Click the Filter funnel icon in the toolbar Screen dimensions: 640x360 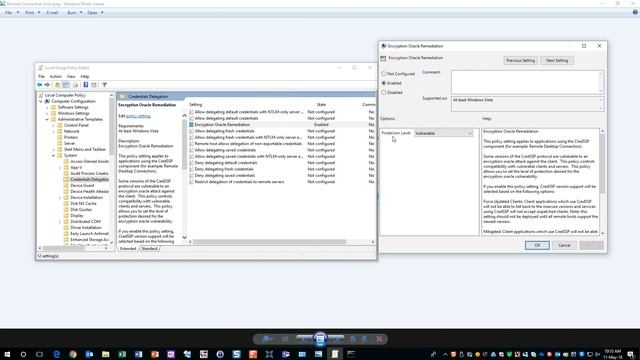pyautogui.click(x=104, y=85)
